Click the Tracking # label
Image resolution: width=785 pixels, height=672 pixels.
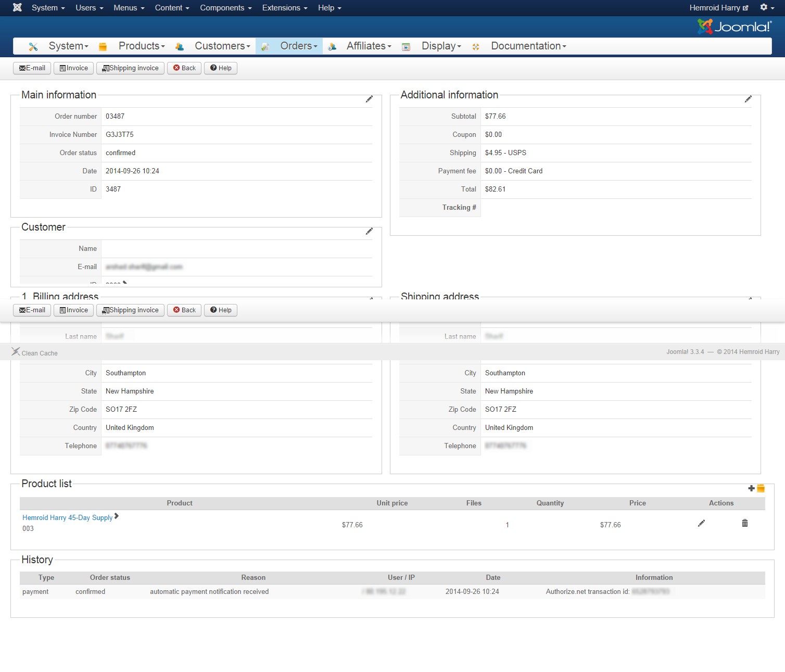[459, 208]
